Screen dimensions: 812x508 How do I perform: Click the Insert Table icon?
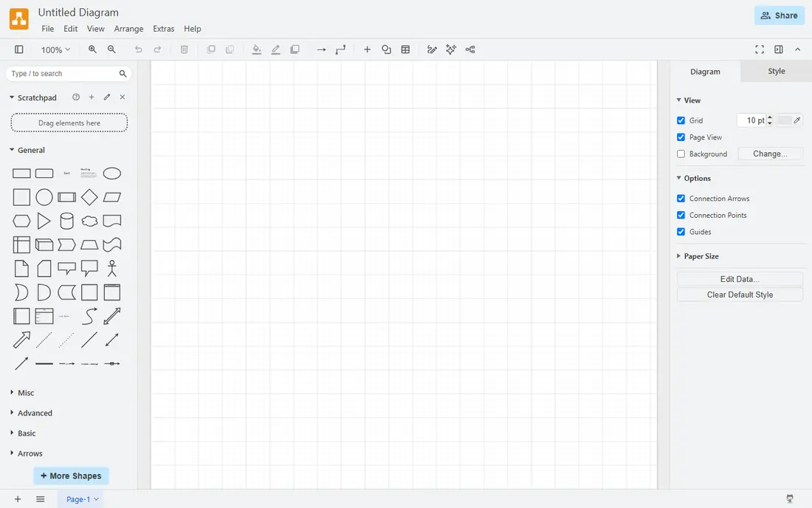tap(405, 49)
